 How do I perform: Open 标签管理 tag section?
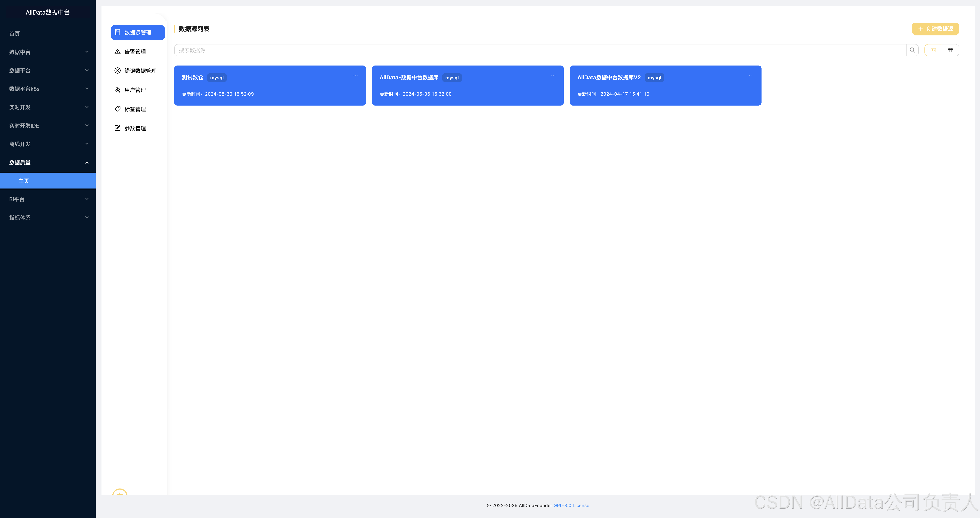pyautogui.click(x=135, y=109)
